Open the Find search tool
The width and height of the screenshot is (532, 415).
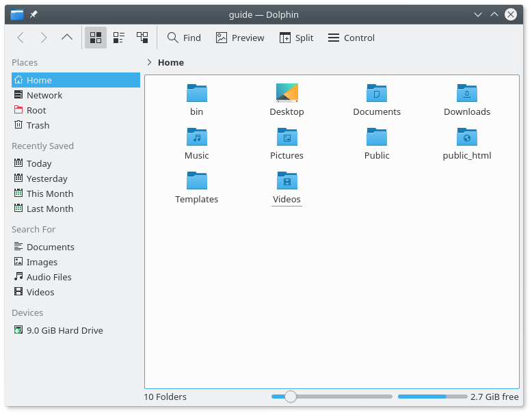(x=184, y=38)
